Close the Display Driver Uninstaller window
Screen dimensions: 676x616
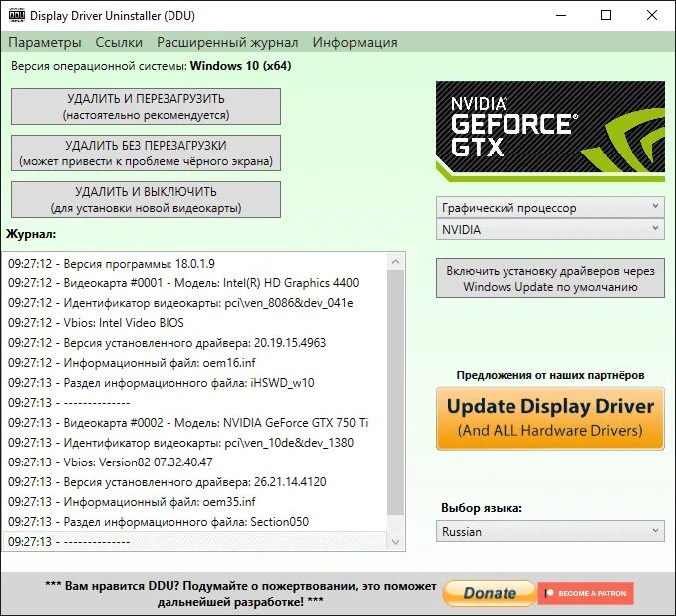pos(652,16)
